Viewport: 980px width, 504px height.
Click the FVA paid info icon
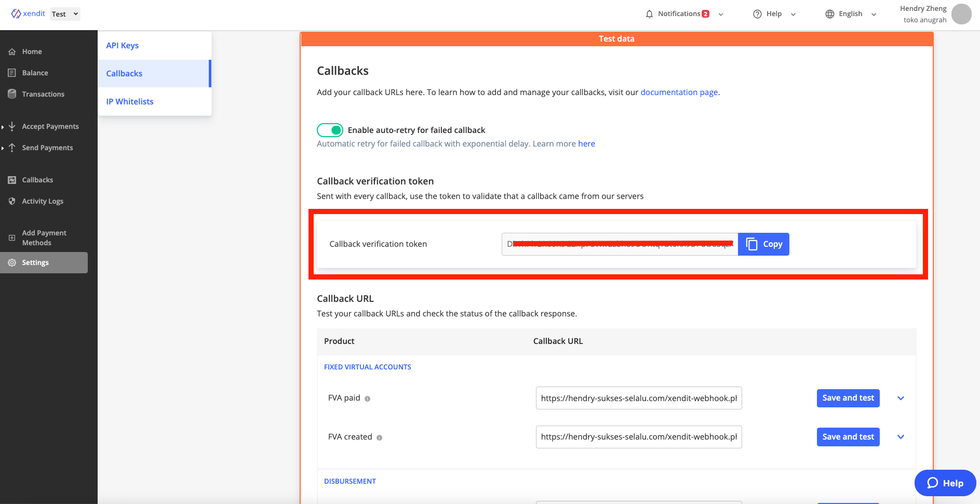[368, 399]
